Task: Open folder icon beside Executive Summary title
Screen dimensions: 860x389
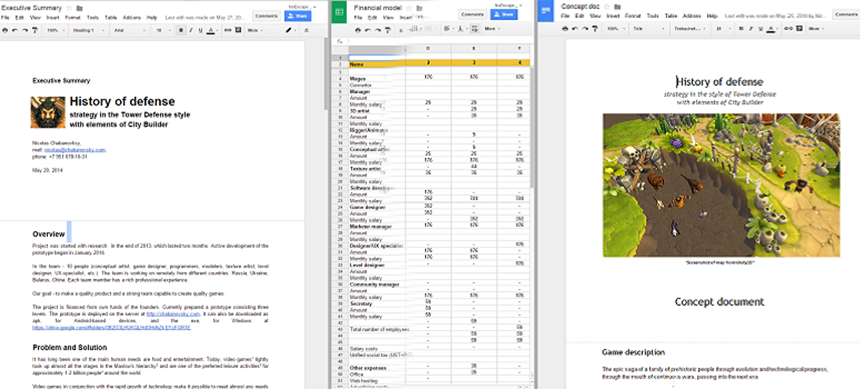Action: 80,8
